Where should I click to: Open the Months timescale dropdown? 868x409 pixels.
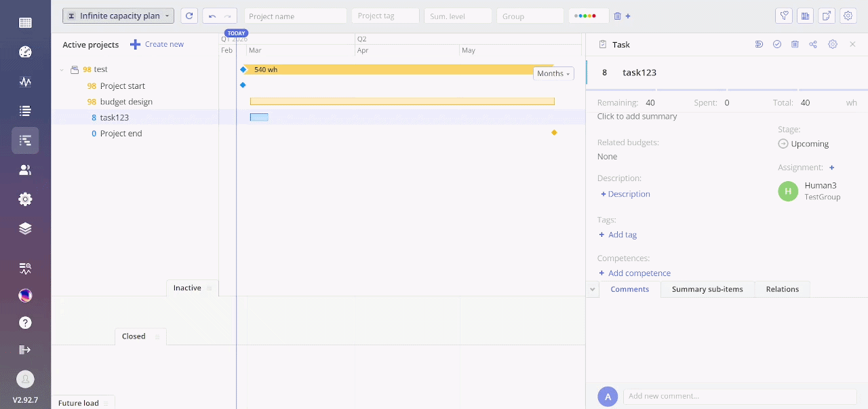pos(553,73)
